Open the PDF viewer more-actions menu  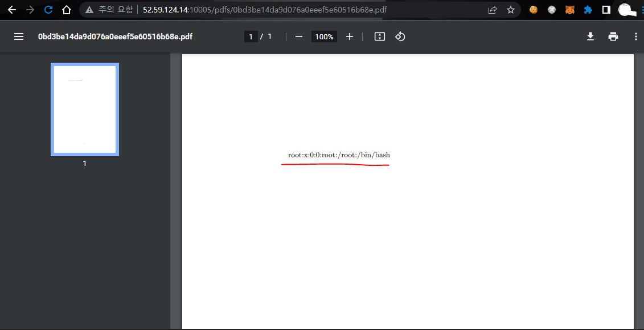click(x=636, y=36)
